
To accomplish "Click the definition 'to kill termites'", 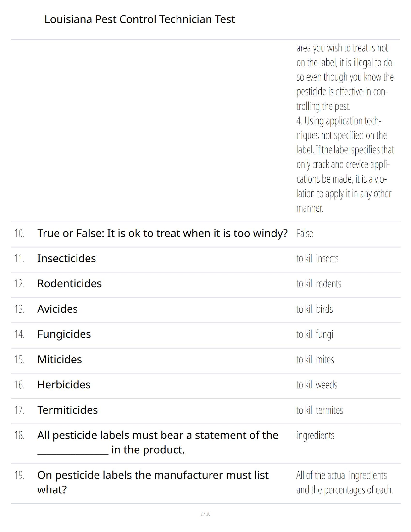I will pos(320,410).
